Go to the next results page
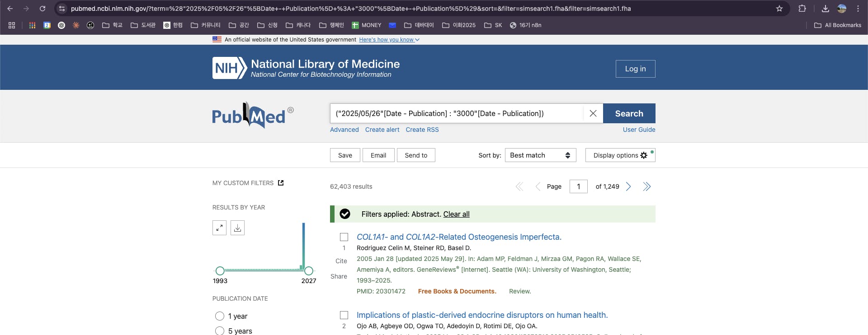The image size is (868, 335). pyautogui.click(x=628, y=186)
